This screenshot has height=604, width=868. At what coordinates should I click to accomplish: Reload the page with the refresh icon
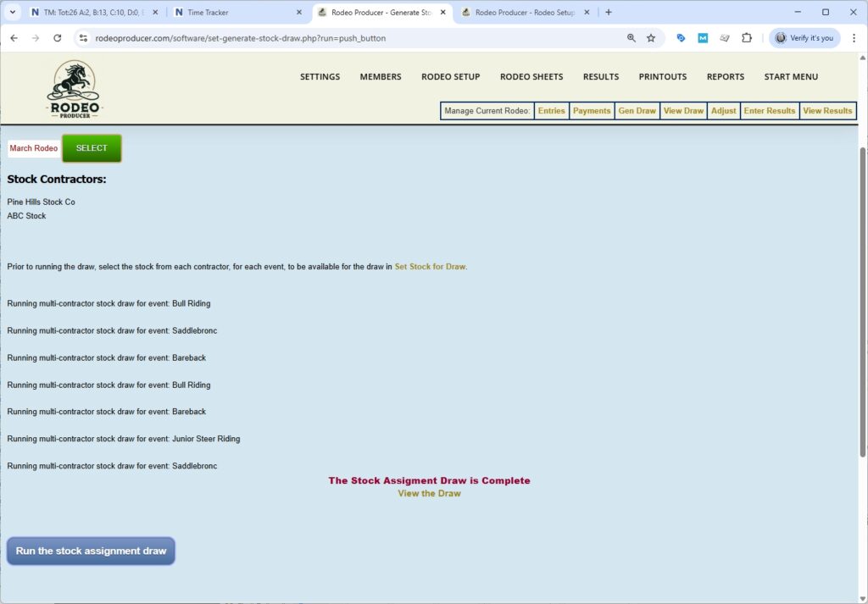point(58,38)
